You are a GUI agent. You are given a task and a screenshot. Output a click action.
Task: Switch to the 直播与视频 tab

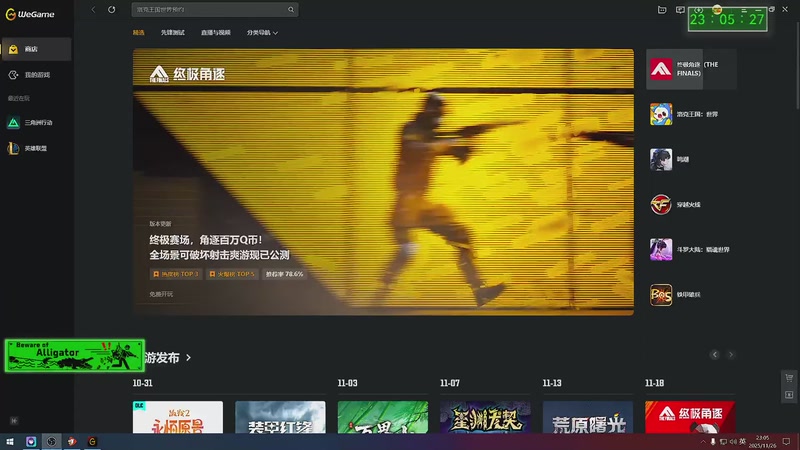(216, 33)
